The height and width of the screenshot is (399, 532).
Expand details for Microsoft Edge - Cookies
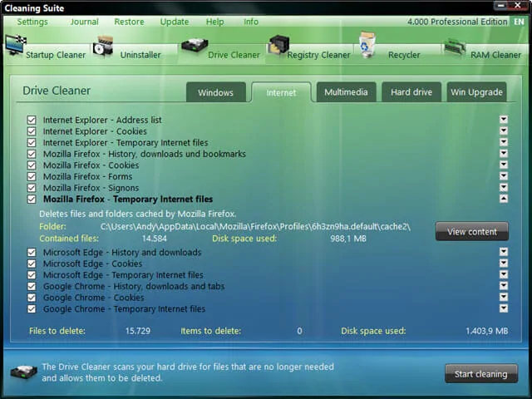[x=504, y=263]
